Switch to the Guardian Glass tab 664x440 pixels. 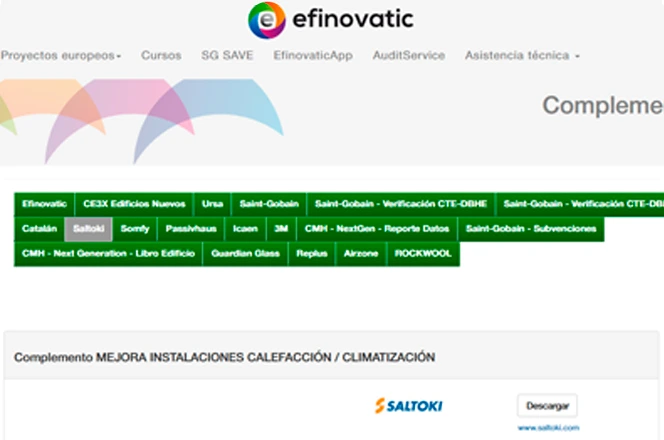(245, 254)
